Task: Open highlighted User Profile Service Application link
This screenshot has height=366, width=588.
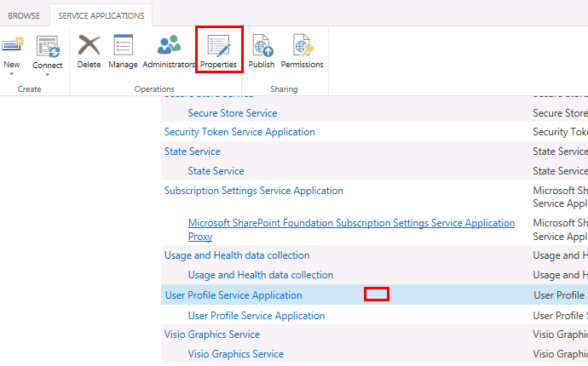Action: point(233,295)
